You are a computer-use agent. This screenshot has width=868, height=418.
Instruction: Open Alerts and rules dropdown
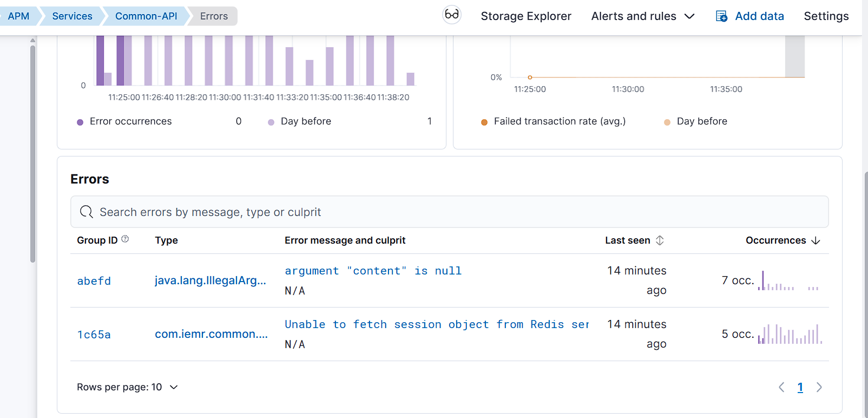click(642, 16)
